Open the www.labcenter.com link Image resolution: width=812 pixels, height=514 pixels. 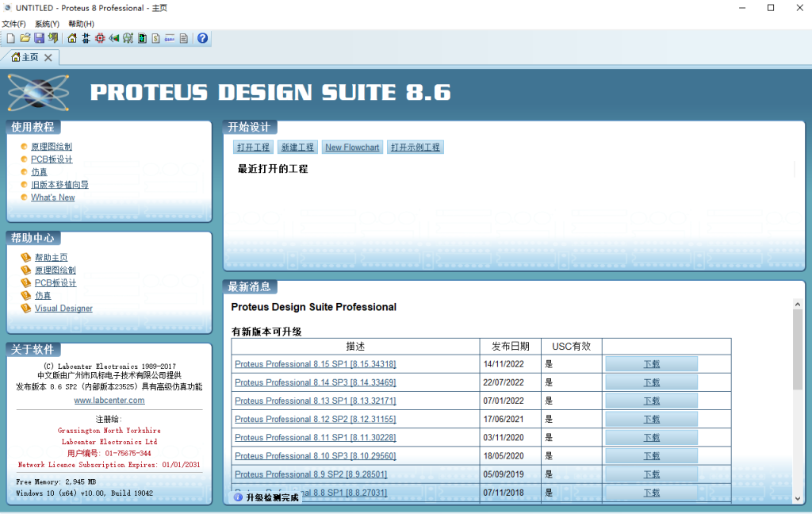tap(109, 401)
